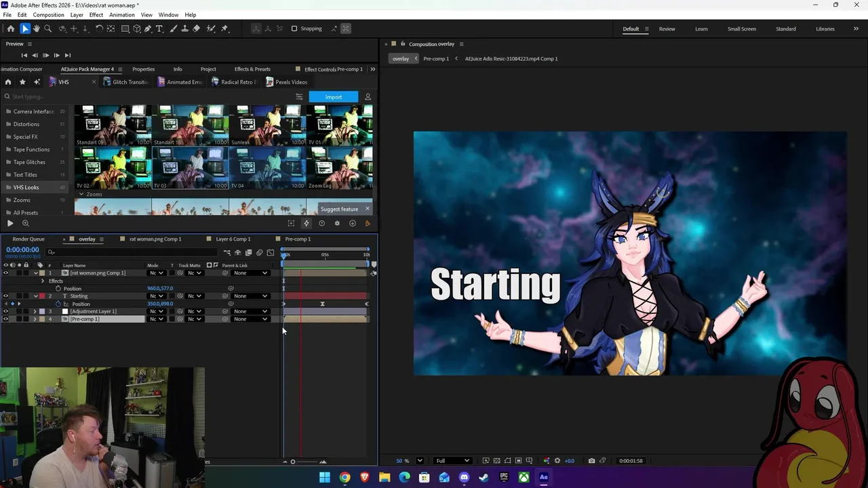Image resolution: width=868 pixels, height=488 pixels.
Task: Select the Puppet Pin tool
Action: pos(224,28)
